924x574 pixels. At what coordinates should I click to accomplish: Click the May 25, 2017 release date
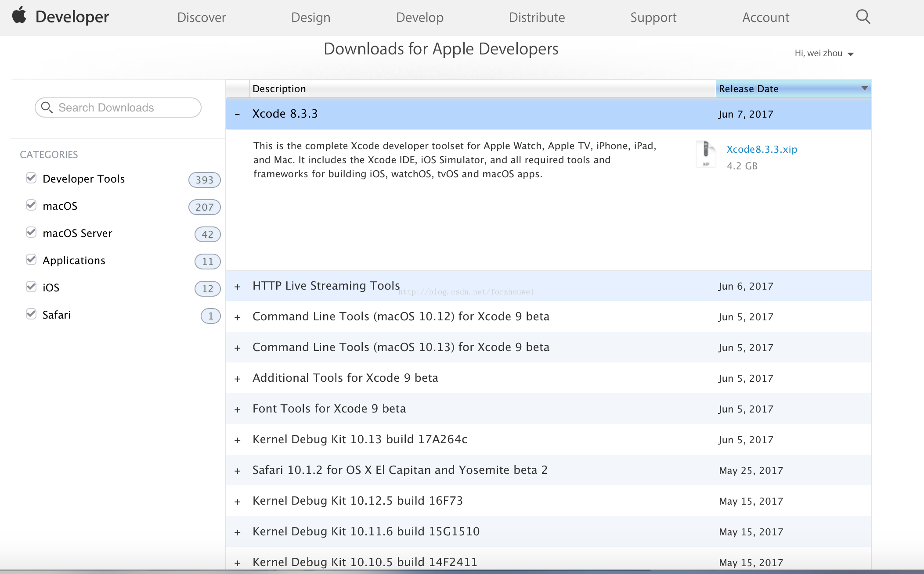[x=751, y=470]
